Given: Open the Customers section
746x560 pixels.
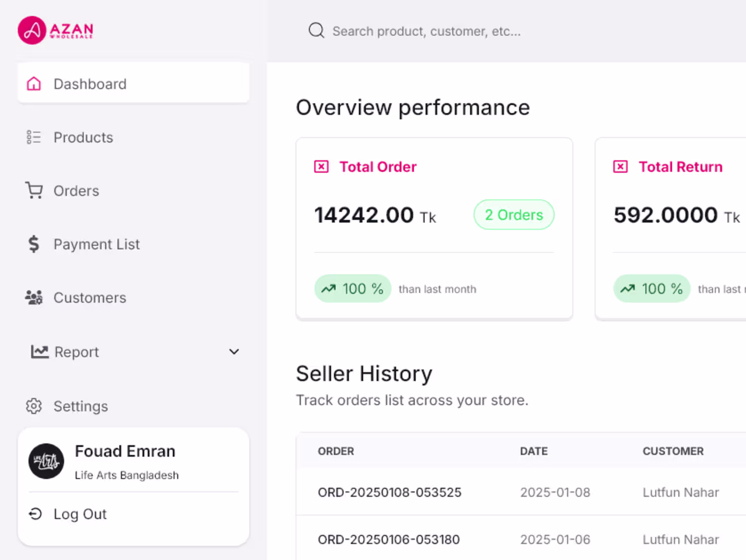Looking at the screenshot, I should tap(90, 297).
